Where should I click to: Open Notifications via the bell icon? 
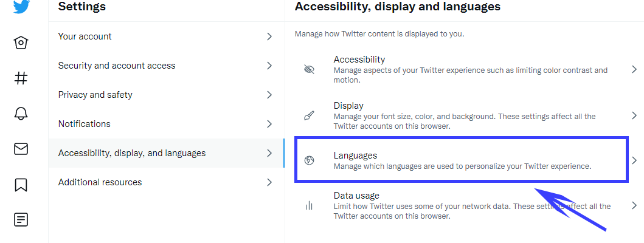tap(21, 114)
